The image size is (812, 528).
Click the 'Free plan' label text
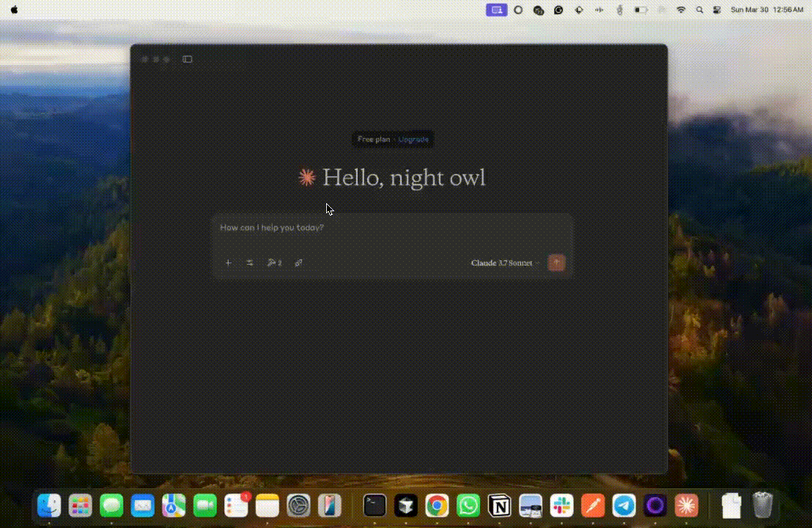click(373, 139)
